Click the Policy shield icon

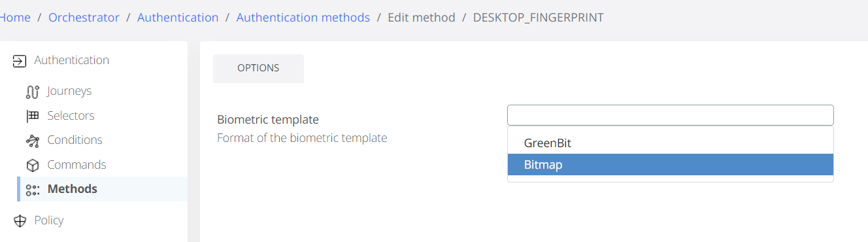click(x=20, y=221)
